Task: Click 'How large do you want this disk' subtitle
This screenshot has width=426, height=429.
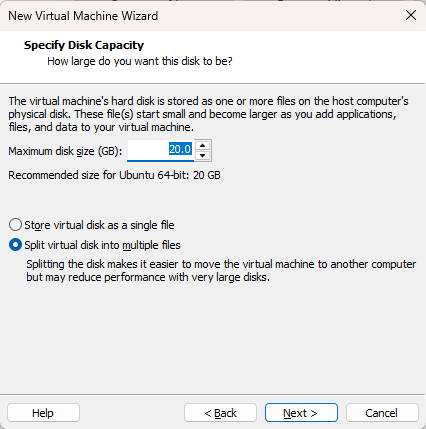Action: click(140, 61)
